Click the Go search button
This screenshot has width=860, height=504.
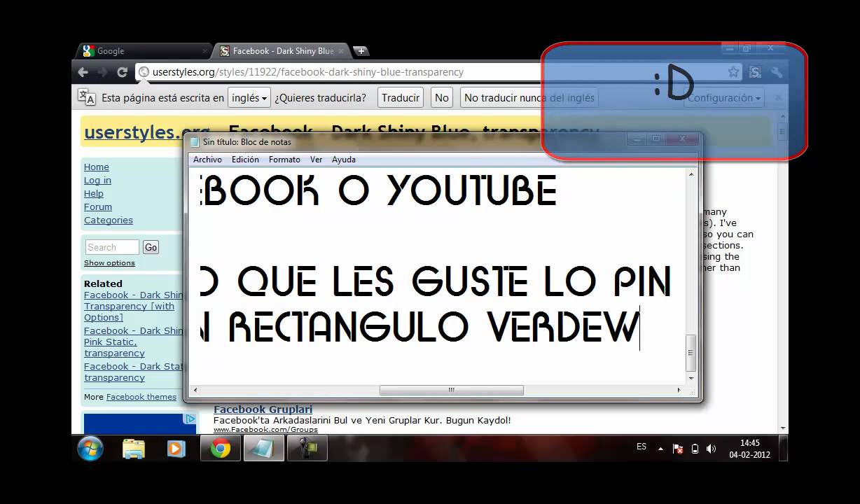(x=151, y=247)
